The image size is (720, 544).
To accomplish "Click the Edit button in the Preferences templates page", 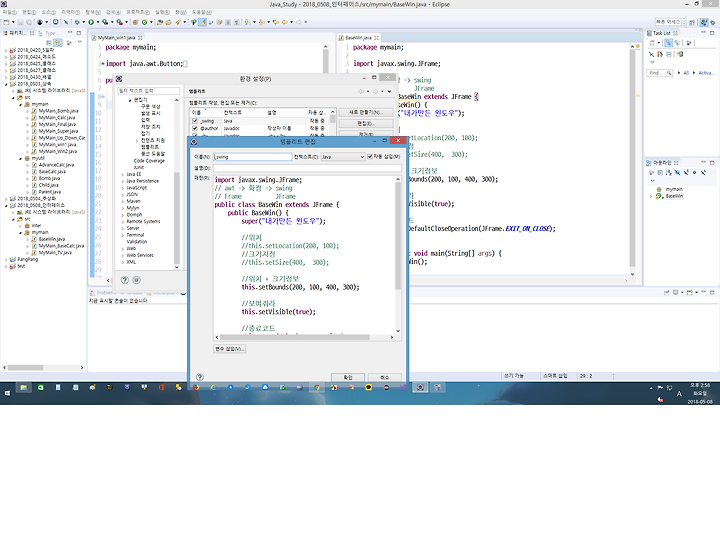I will coord(366,123).
